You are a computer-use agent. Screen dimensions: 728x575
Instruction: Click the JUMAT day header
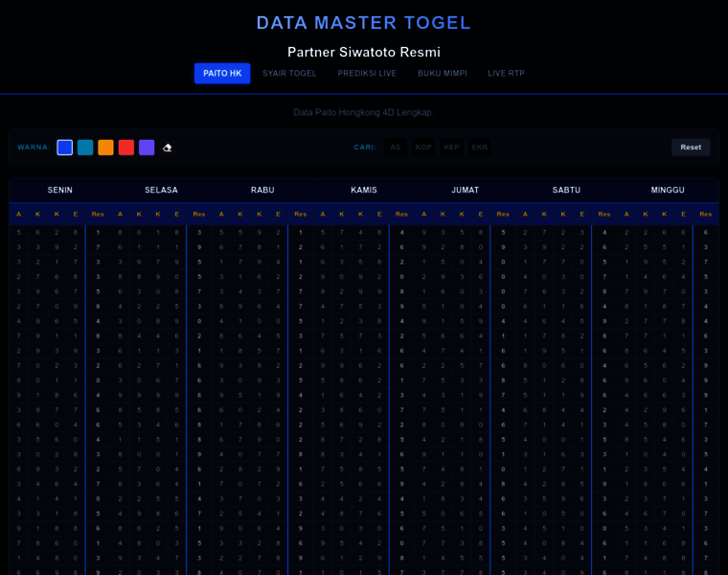pyautogui.click(x=465, y=190)
